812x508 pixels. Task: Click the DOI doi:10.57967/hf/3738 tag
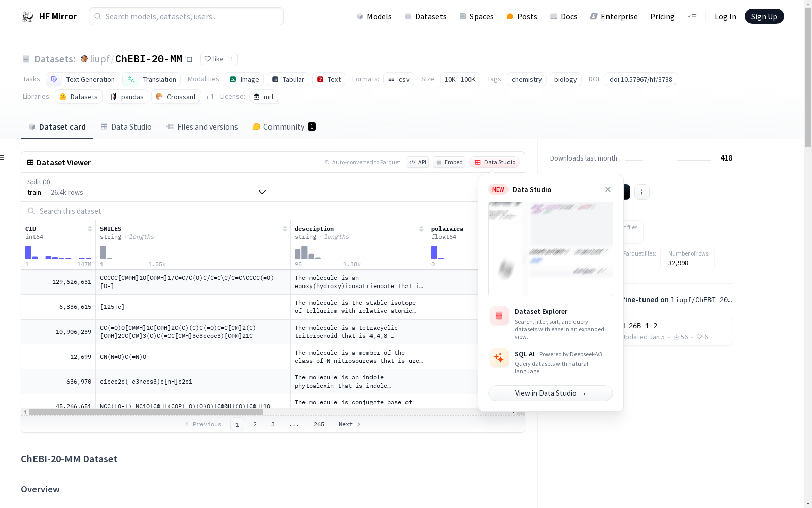(641, 79)
